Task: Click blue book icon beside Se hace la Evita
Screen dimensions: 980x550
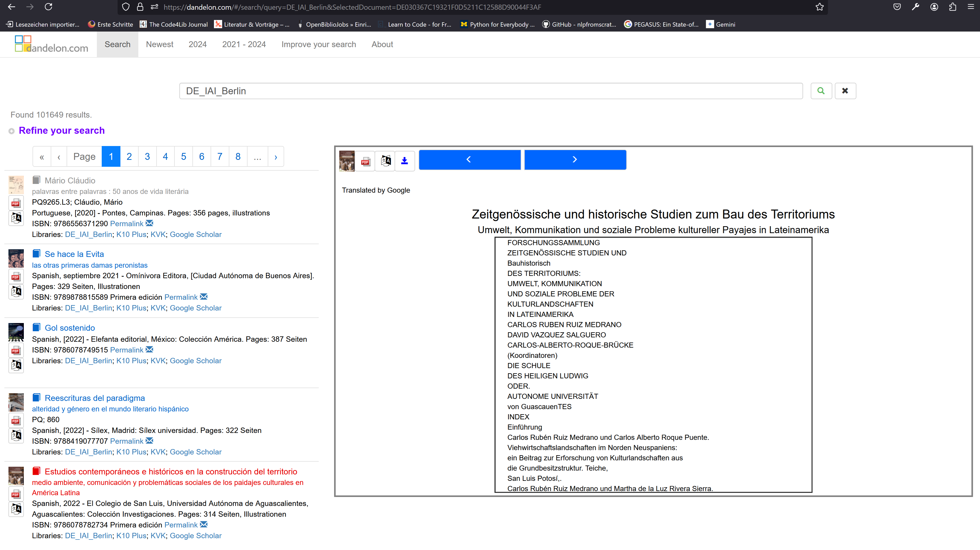Action: [x=37, y=254]
